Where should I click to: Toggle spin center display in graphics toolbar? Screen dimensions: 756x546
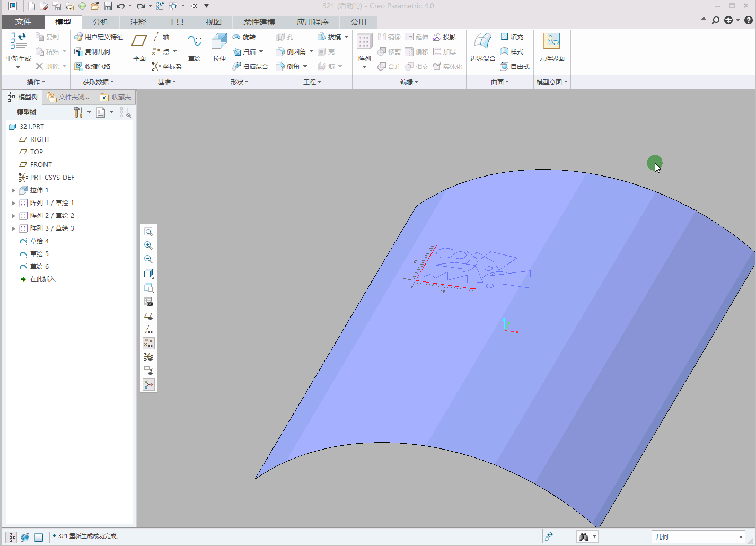point(148,384)
